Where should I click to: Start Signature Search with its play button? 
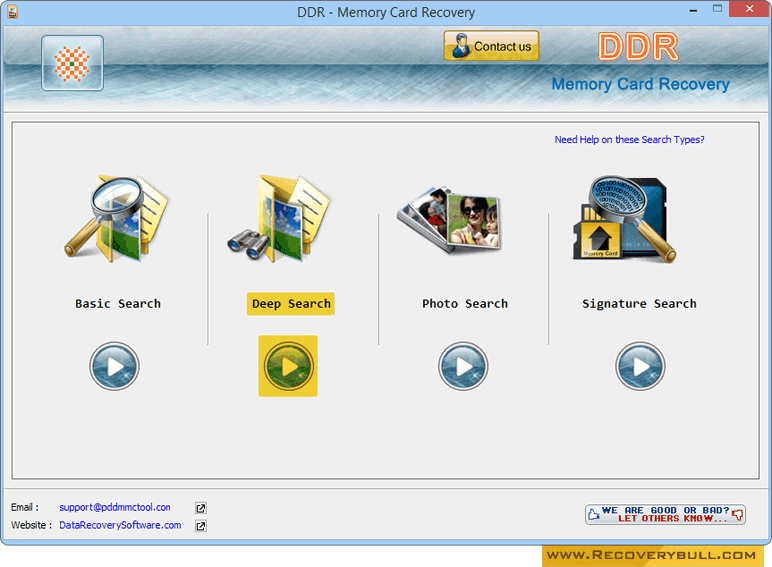point(640,366)
